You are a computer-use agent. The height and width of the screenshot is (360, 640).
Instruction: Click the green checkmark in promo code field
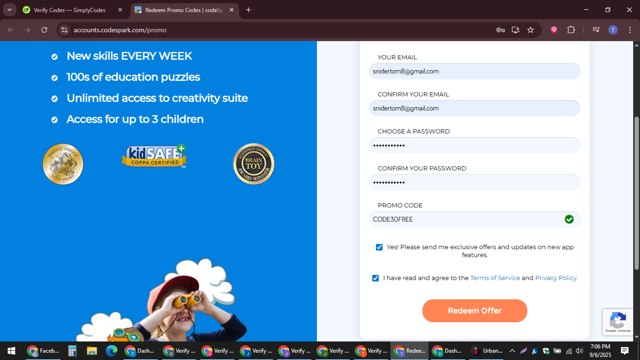(569, 219)
